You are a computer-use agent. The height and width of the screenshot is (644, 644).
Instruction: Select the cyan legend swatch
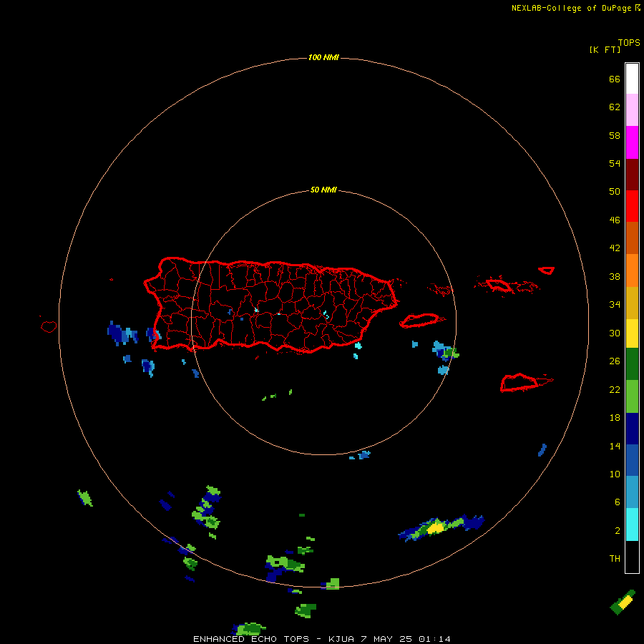[632, 525]
